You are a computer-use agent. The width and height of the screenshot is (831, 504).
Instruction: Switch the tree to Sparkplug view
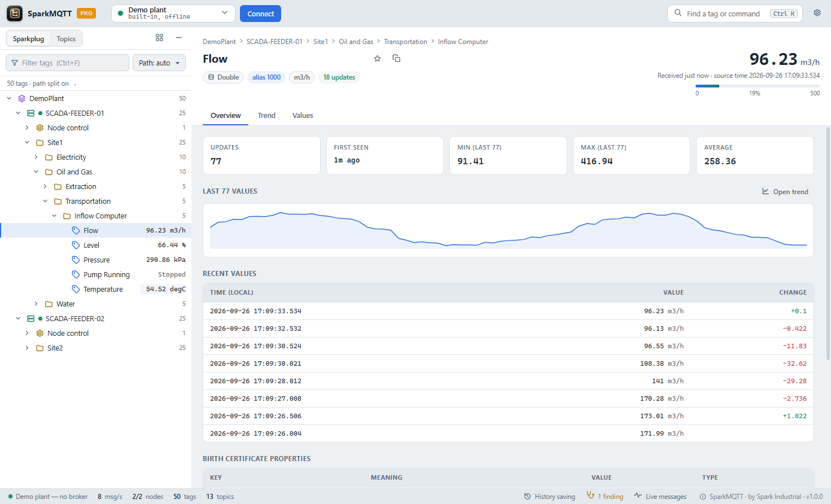[x=28, y=39]
